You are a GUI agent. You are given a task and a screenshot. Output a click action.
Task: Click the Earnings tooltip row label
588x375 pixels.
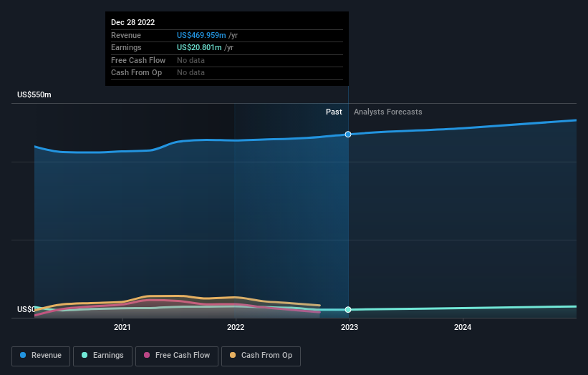(126, 47)
